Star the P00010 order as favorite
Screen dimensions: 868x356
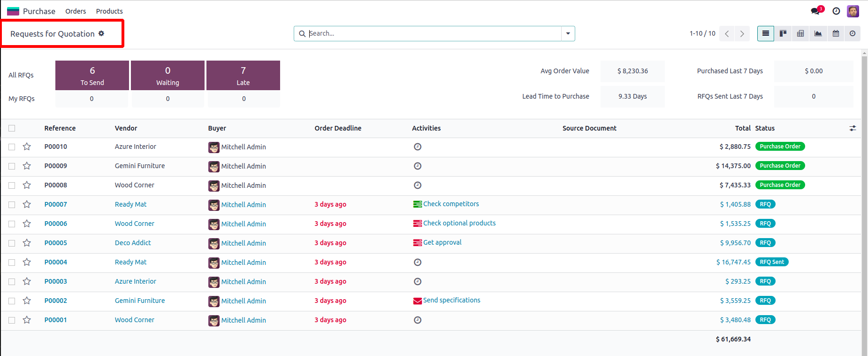click(x=27, y=147)
